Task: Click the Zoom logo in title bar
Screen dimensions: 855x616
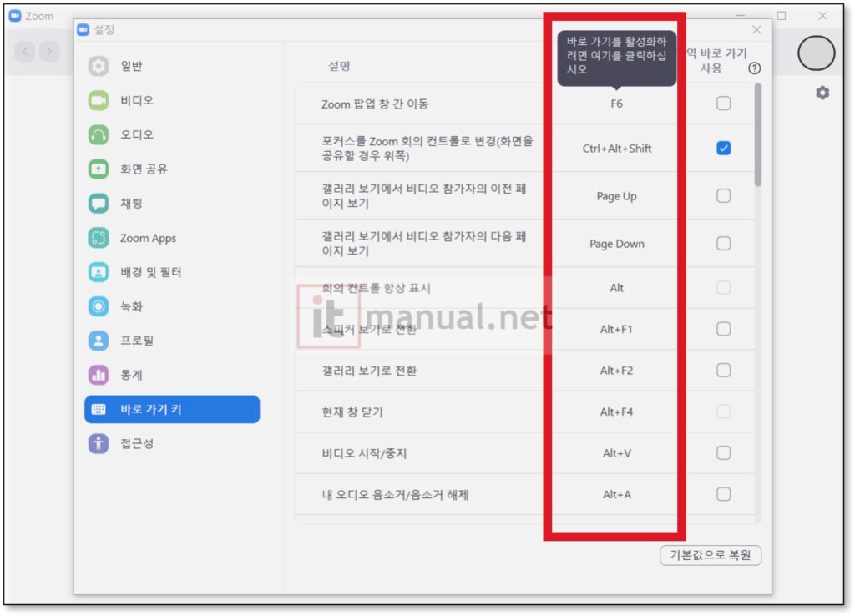Action: (x=15, y=15)
